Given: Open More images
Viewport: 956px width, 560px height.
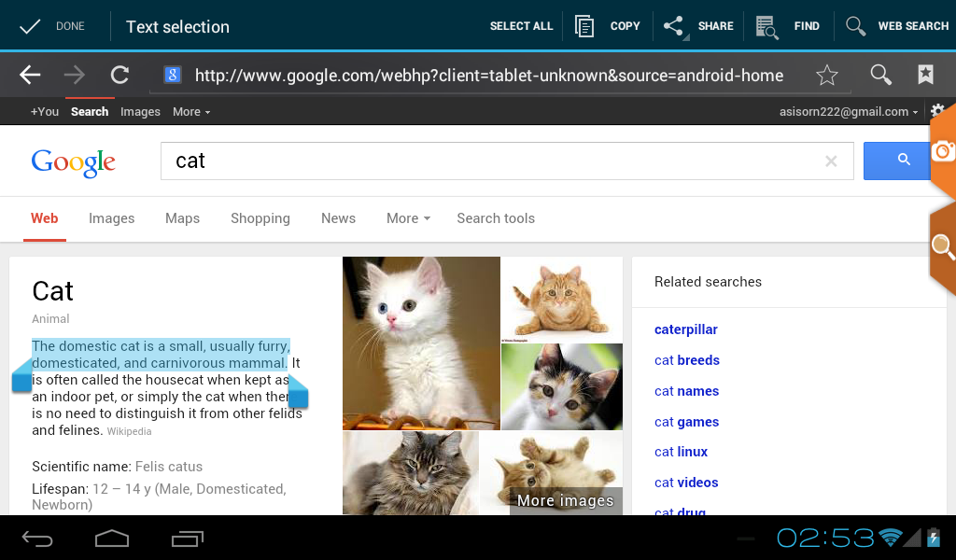Looking at the screenshot, I should tap(565, 500).
